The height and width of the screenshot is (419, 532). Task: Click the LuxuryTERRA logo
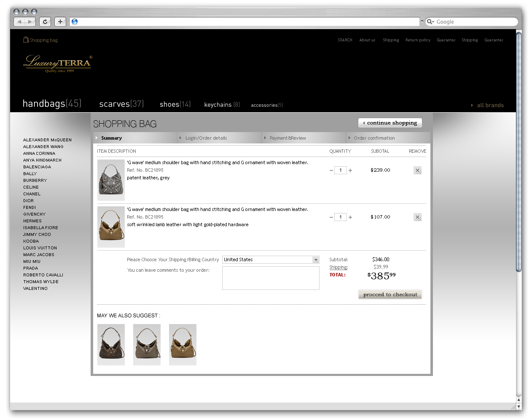point(57,64)
